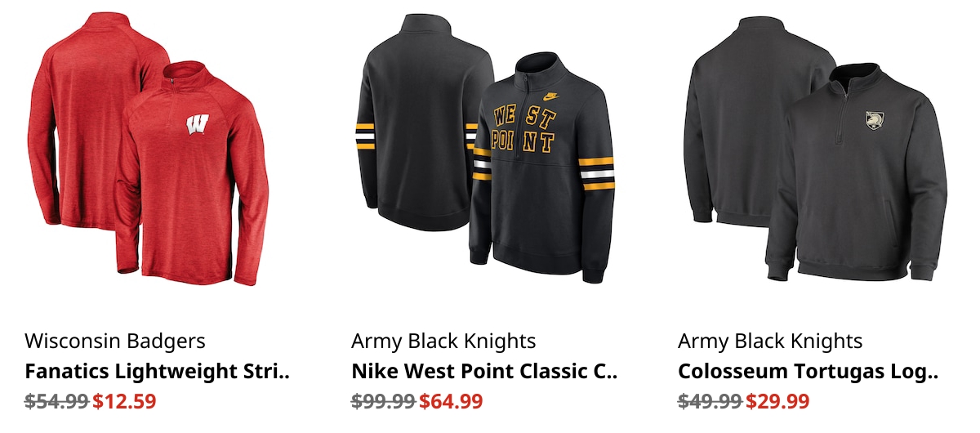The image size is (980, 433).
Task: Click the crossed-out $99.99 original price
Action: click(x=383, y=402)
